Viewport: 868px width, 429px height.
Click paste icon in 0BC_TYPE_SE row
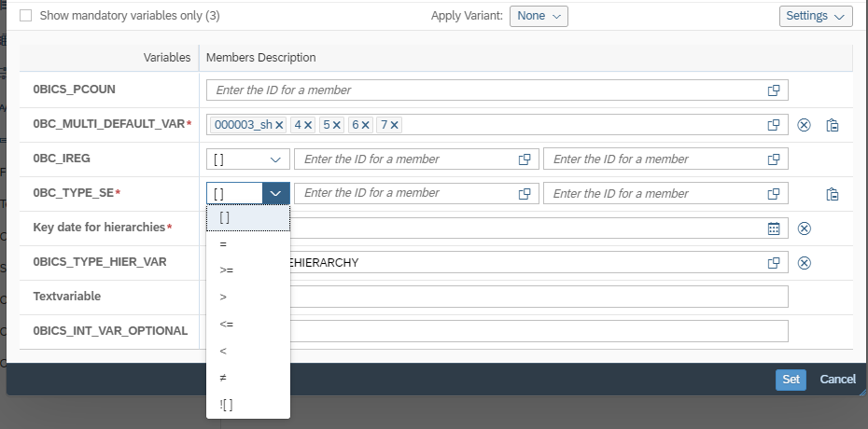[832, 194]
